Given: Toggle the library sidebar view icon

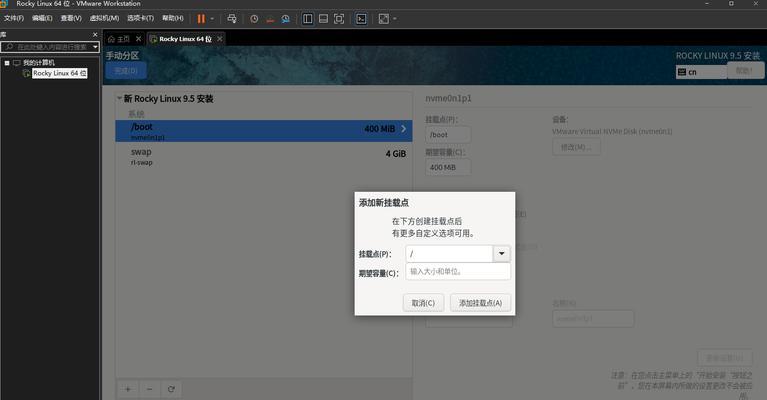Looking at the screenshot, I should click(x=307, y=19).
